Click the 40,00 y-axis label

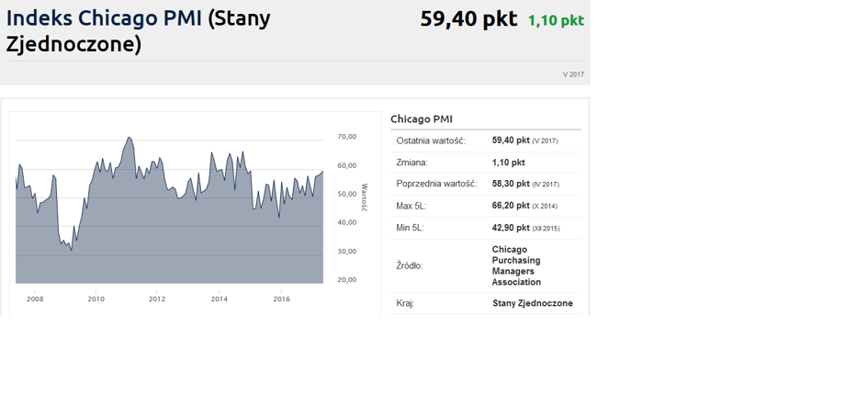(347, 222)
